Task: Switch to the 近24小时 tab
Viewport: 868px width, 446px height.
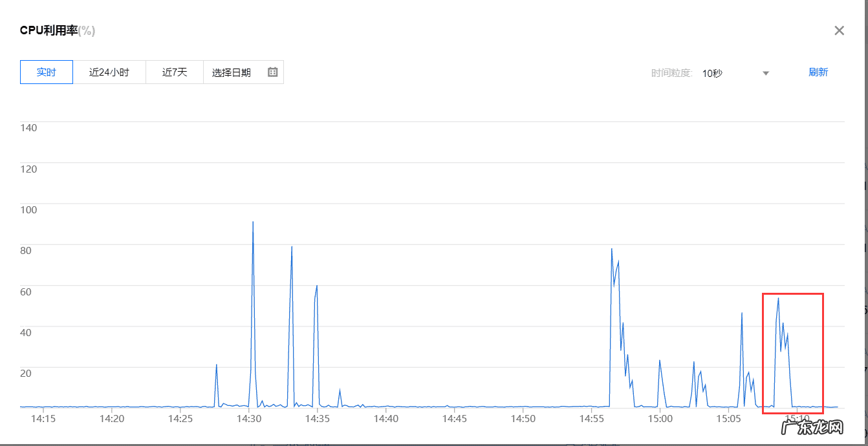Action: pyautogui.click(x=109, y=72)
